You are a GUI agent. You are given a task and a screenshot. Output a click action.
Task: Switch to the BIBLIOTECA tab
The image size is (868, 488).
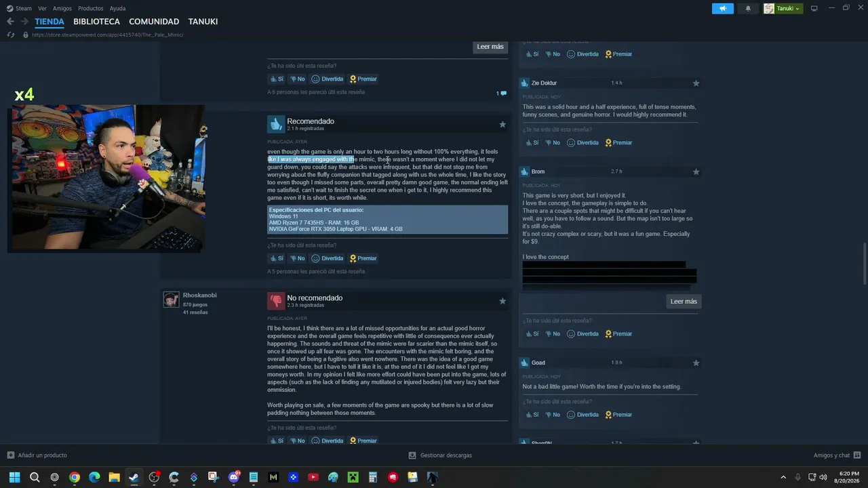click(x=97, y=22)
